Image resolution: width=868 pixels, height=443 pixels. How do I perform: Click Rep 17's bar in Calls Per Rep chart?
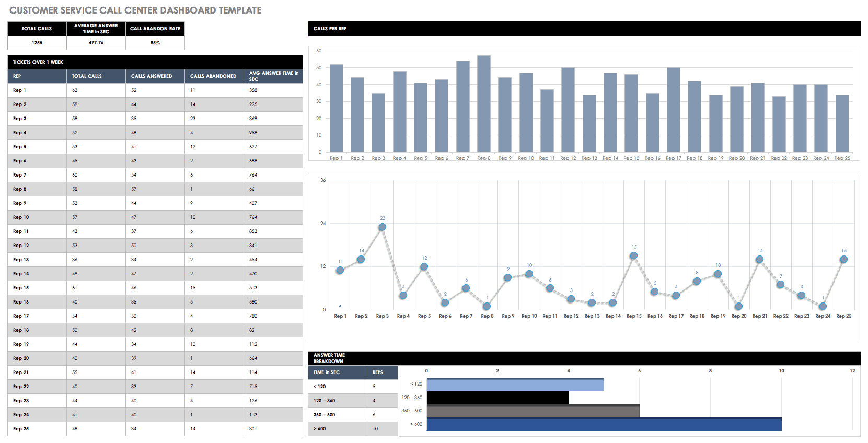pos(673,110)
